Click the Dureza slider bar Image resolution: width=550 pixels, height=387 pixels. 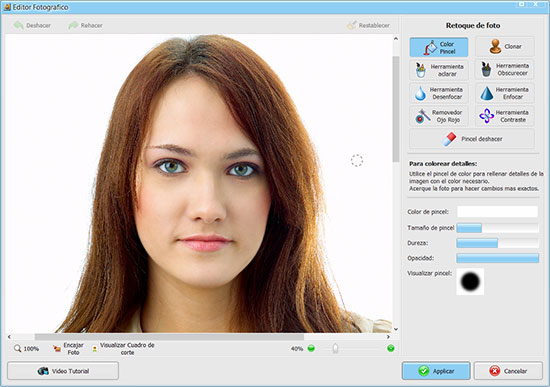pos(497,243)
